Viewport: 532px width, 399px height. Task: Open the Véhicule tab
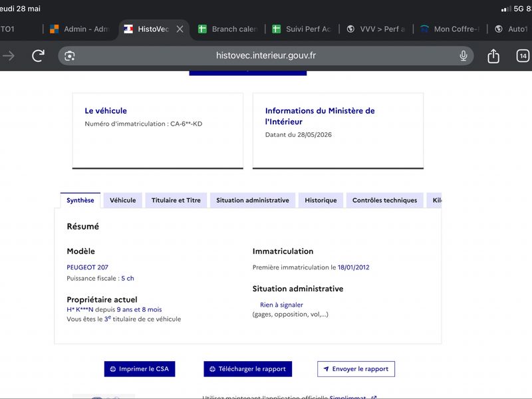click(x=123, y=200)
